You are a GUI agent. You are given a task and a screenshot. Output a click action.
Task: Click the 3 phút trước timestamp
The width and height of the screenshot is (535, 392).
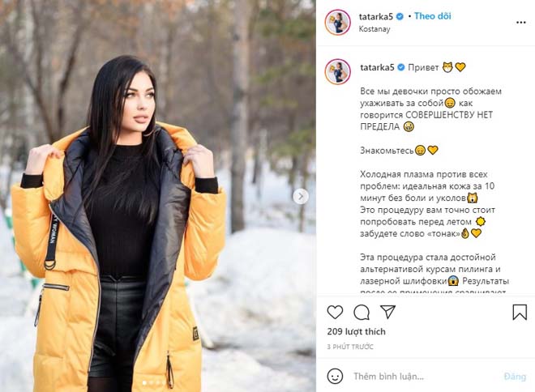point(350,347)
